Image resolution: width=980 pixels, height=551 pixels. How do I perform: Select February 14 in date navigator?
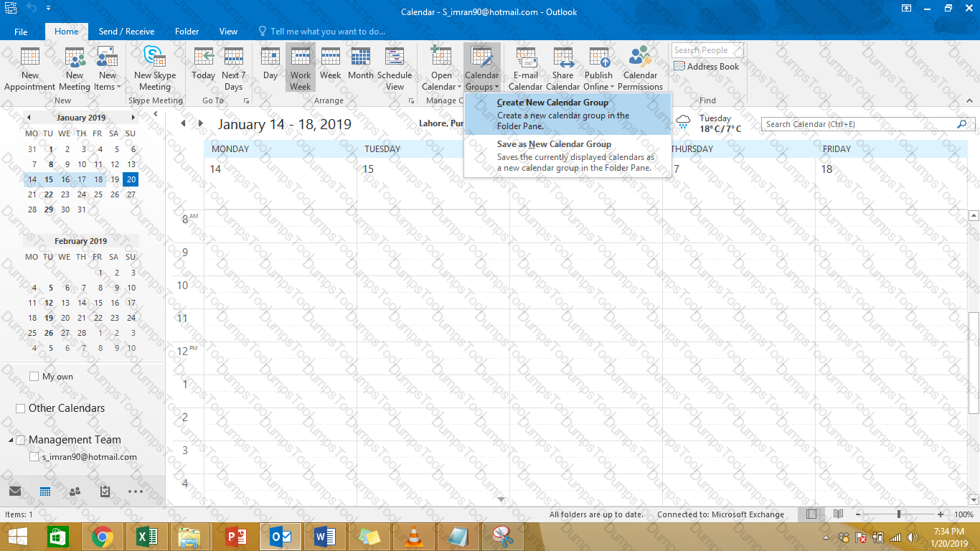click(82, 303)
